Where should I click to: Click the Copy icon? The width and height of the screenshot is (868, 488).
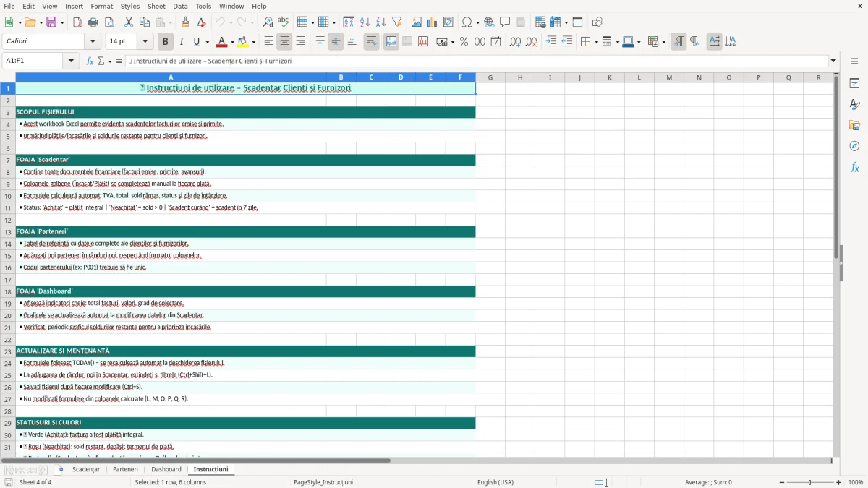(145, 22)
